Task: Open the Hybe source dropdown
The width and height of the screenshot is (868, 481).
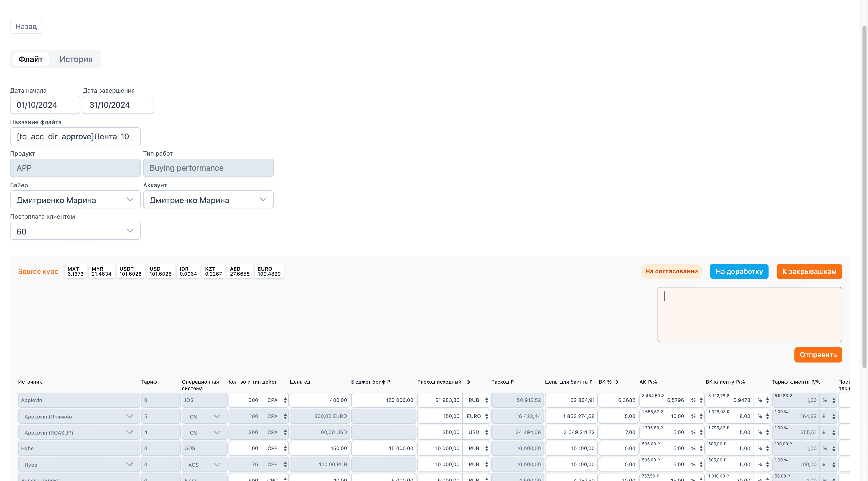Action: [79, 464]
